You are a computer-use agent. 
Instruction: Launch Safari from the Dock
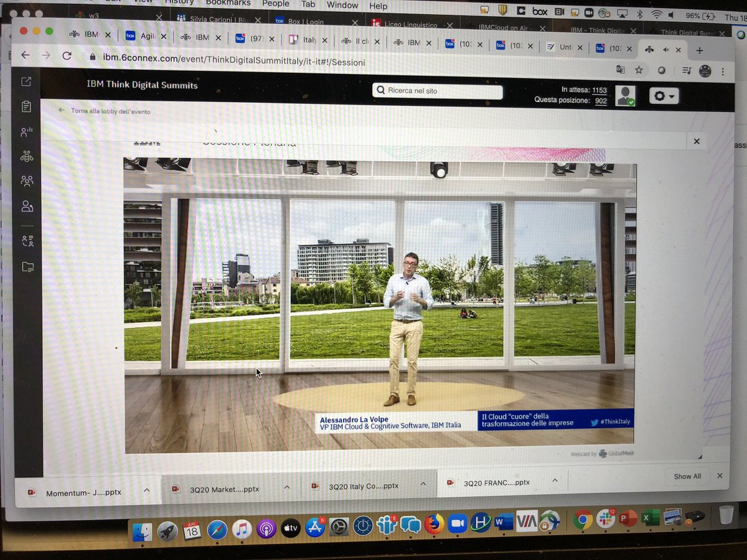(x=217, y=530)
